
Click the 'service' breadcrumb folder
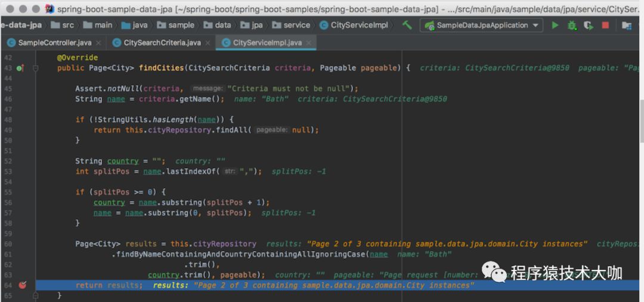click(x=296, y=25)
